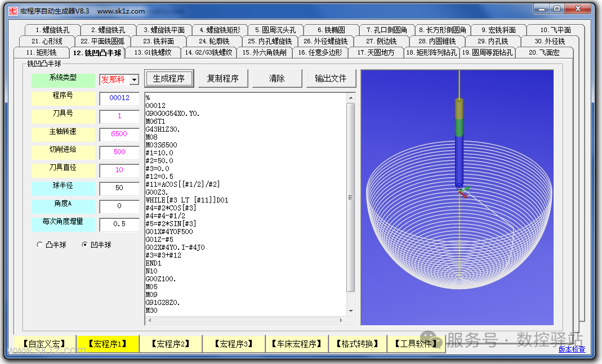Open tab 4. 螺旋铣矩形
Viewport: 602px width, 364px height.
220,30
